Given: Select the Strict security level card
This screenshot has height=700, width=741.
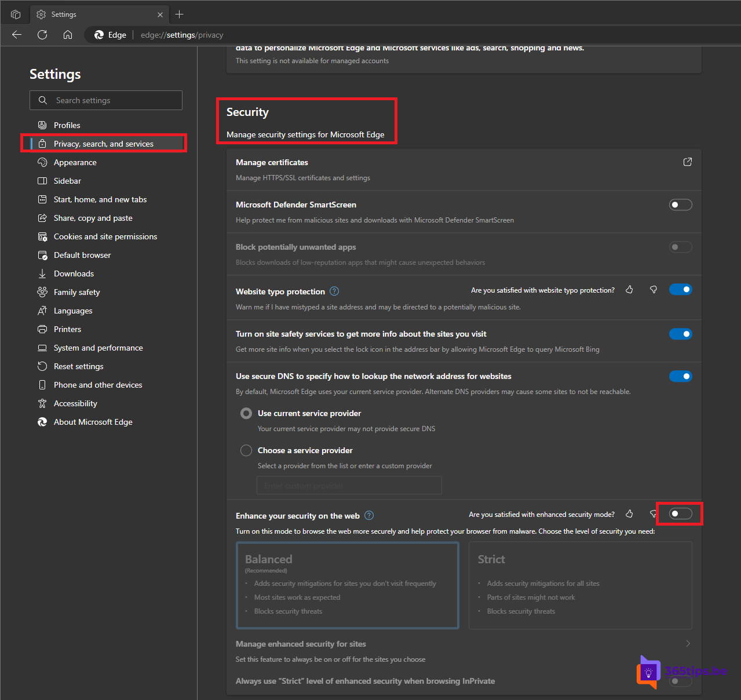Looking at the screenshot, I should tap(580, 585).
